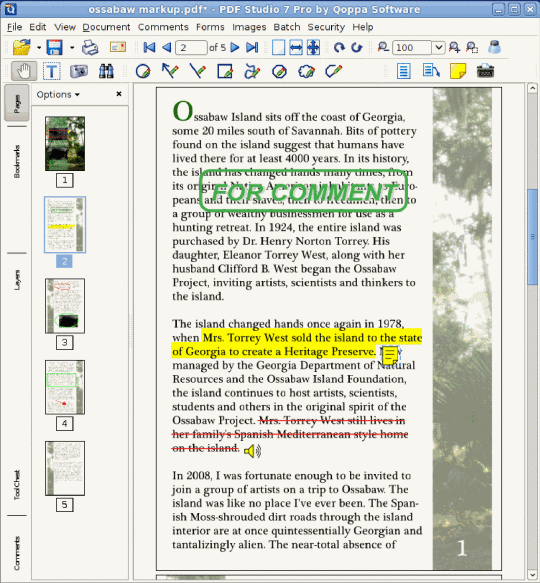Select the Typewriter tool
The width and height of the screenshot is (540, 583).
[x=485, y=71]
